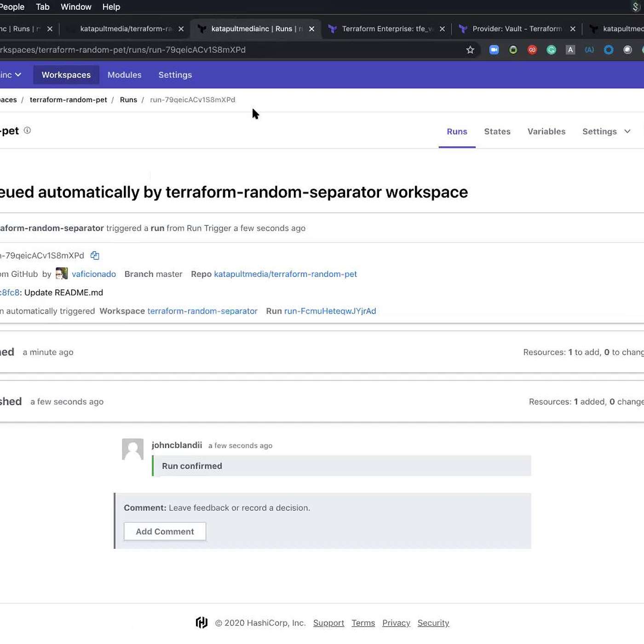Open the Zoom extension icon
This screenshot has height=644, width=644.
pyautogui.click(x=494, y=50)
